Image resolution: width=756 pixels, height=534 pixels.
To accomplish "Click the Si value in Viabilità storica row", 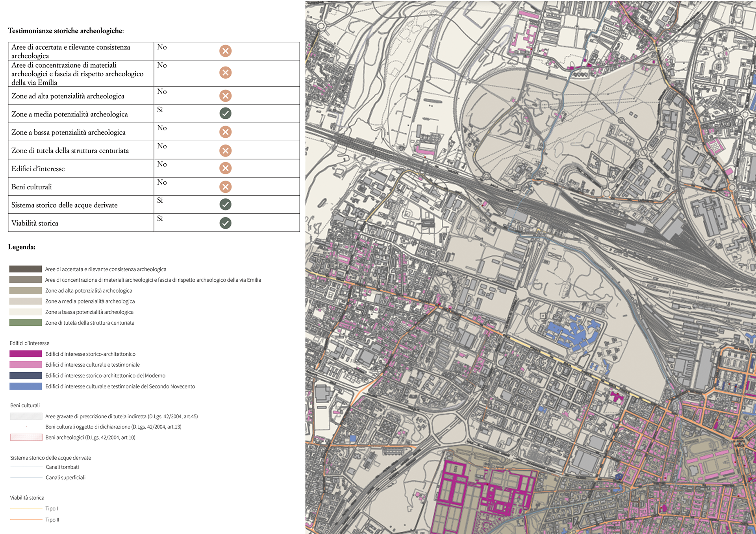I will [x=160, y=218].
